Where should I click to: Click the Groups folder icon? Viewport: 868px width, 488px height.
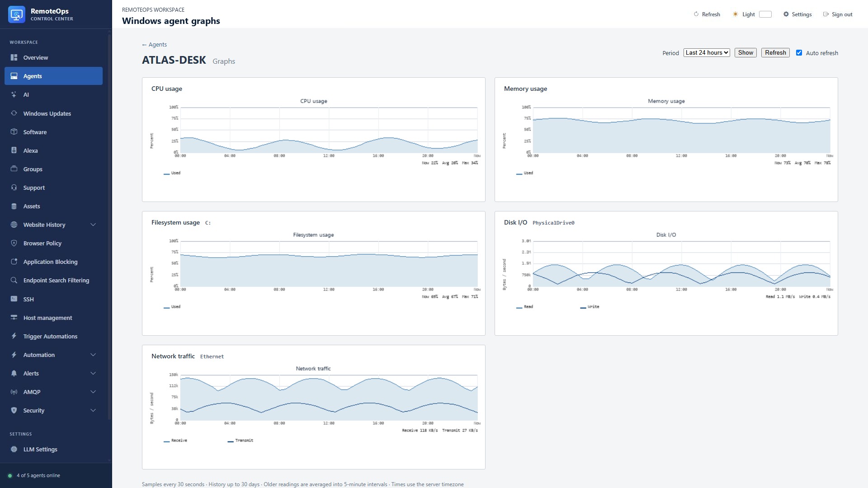pos(14,169)
